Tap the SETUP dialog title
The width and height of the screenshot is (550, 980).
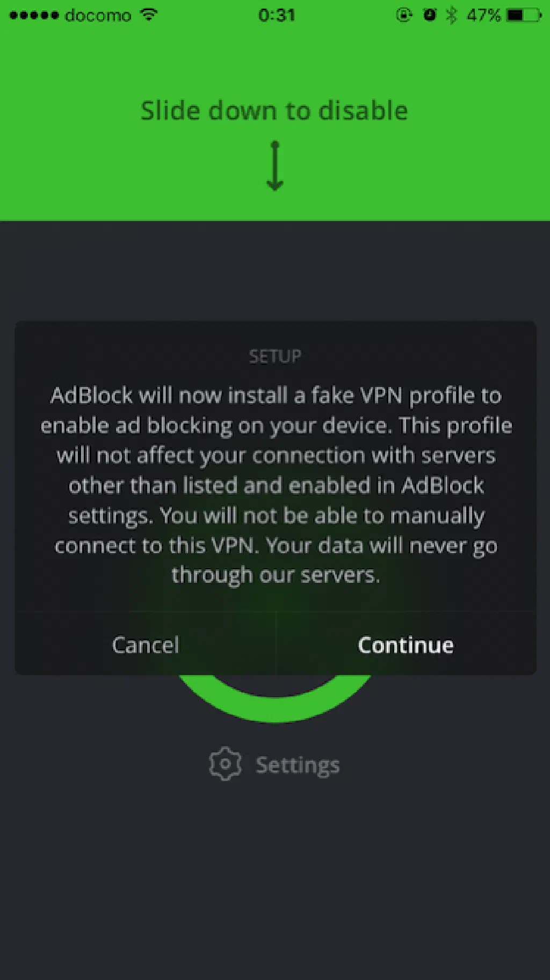coord(275,356)
